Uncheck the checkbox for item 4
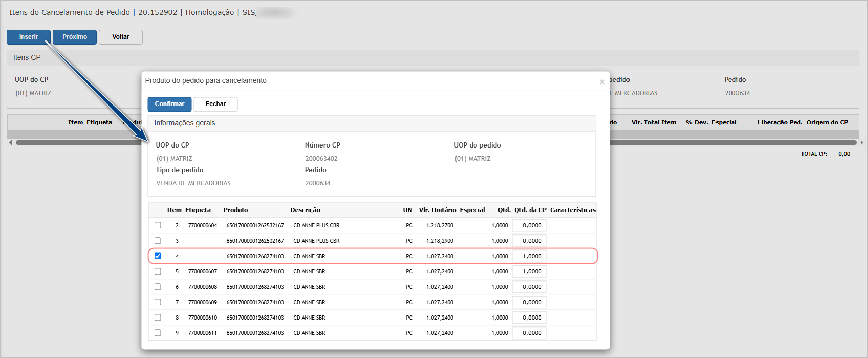This screenshot has height=358, width=868. (158, 256)
